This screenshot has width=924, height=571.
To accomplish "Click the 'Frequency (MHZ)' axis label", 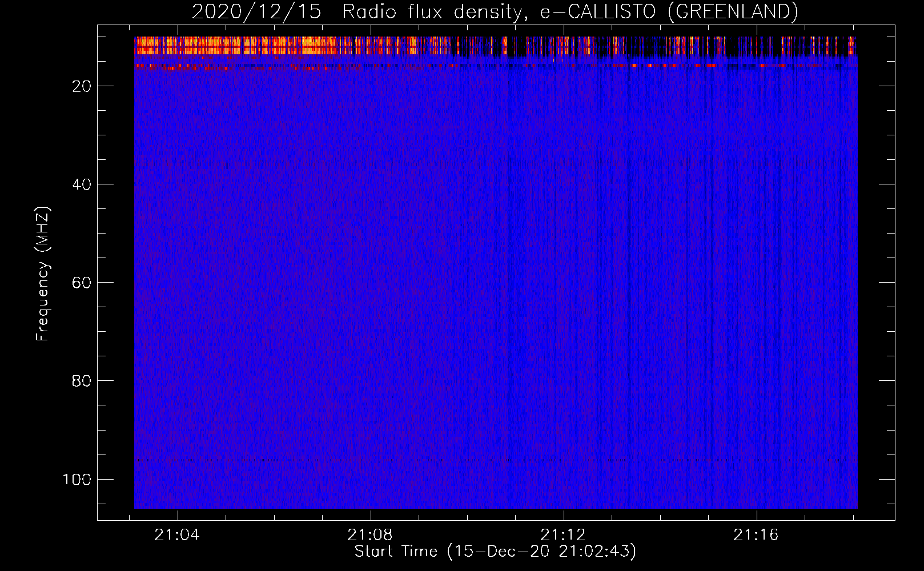I will [43, 274].
